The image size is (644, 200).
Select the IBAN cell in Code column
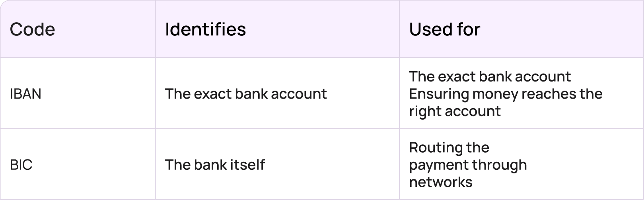25,94
